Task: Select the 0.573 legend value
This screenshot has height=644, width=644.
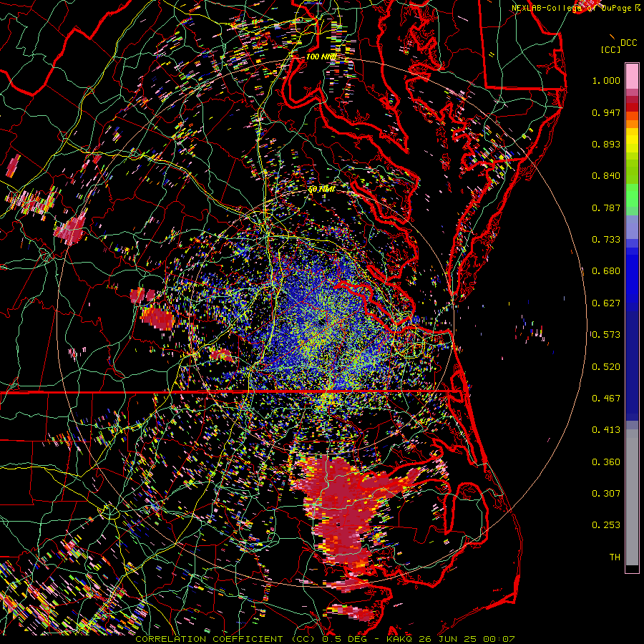Action: [x=606, y=335]
